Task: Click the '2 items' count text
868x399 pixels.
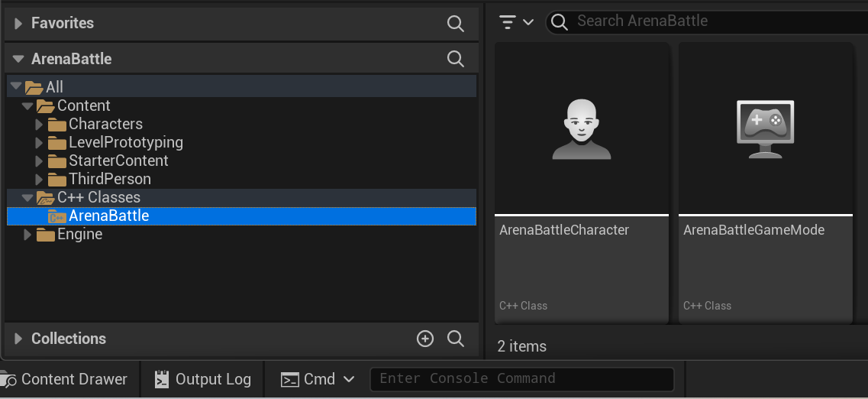Action: tap(521, 346)
